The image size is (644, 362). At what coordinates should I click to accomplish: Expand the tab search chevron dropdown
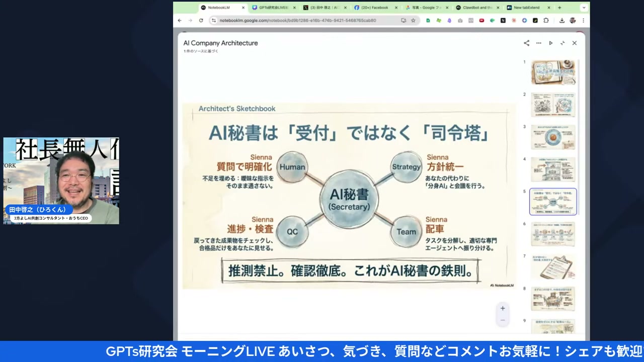(x=584, y=8)
